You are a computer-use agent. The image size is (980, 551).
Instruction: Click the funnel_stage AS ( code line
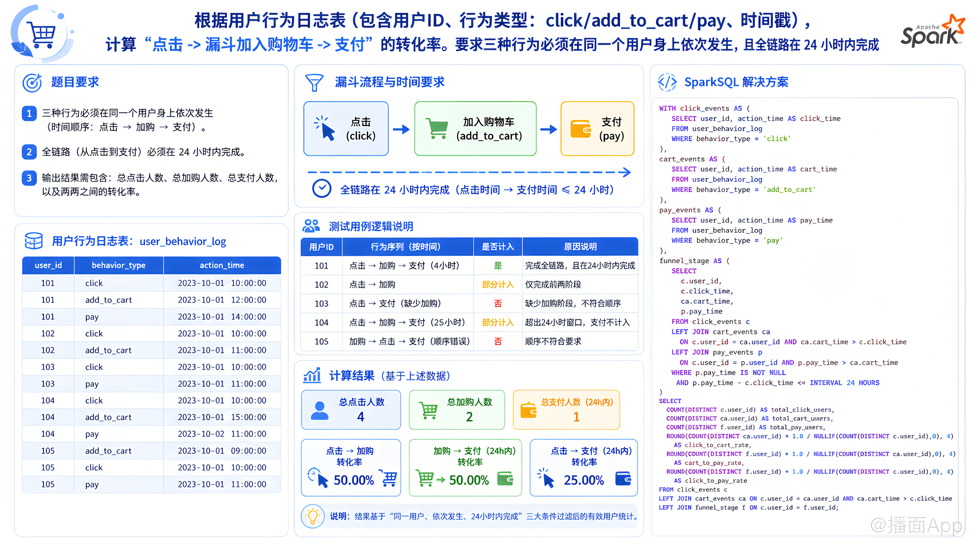[694, 261]
